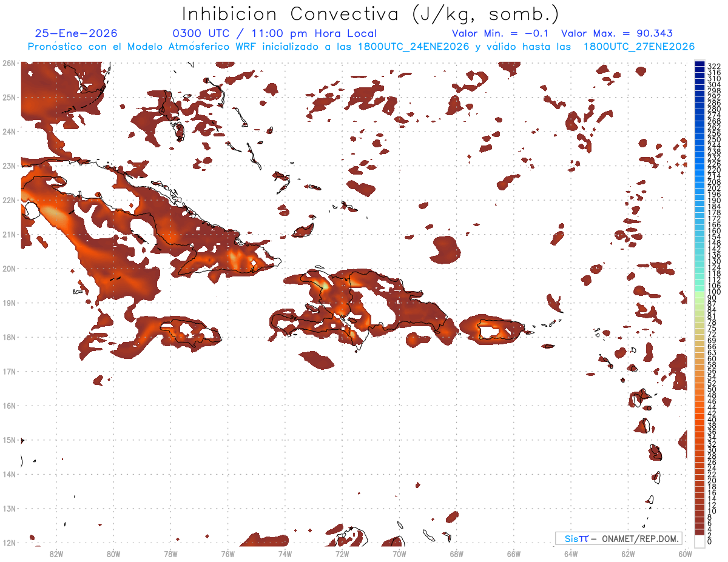Viewport: 728px width, 562px height.
Task: Click the 16N latitude label
Action: pyautogui.click(x=8, y=406)
